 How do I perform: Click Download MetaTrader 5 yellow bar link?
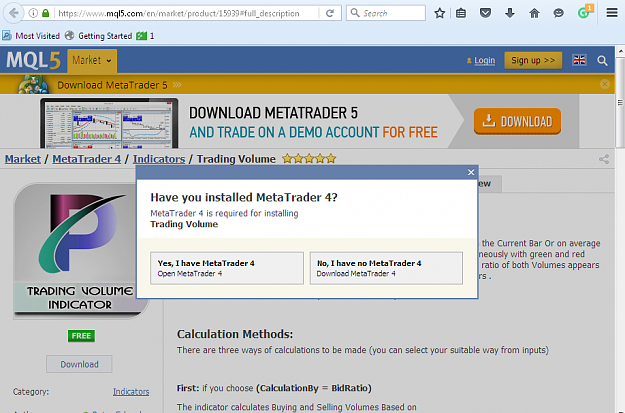[112, 85]
